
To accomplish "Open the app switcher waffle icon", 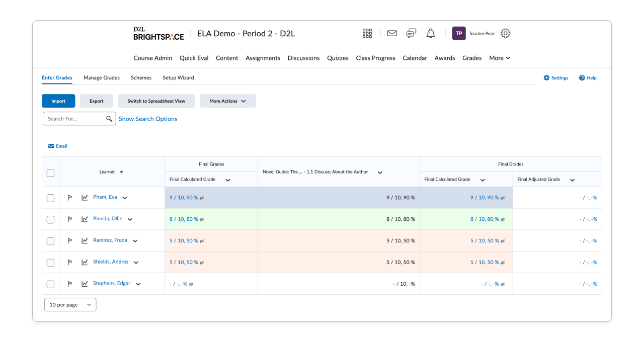I will 367,33.
